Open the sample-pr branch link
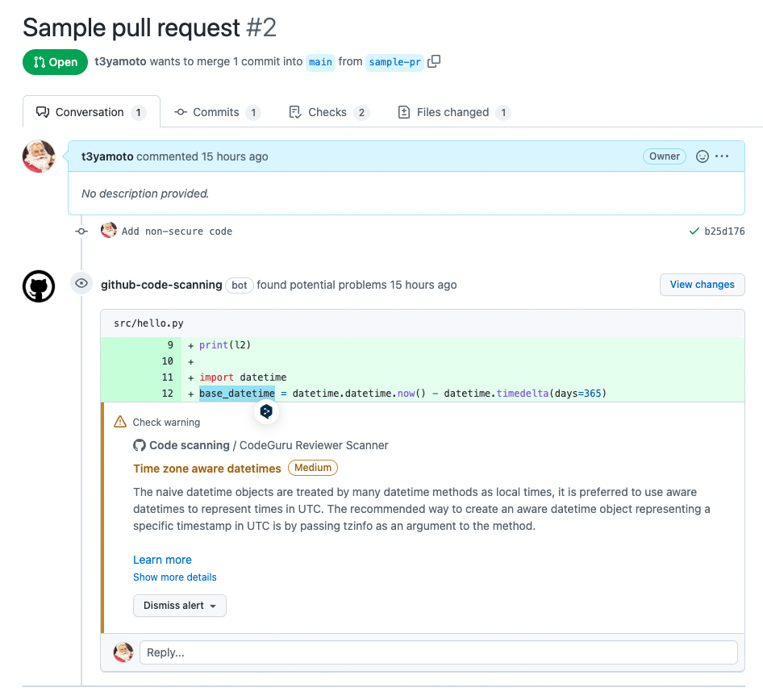The width and height of the screenshot is (763, 700). (x=394, y=62)
